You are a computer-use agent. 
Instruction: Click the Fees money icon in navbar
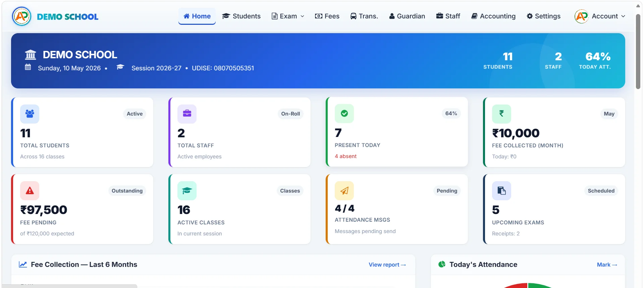(319, 16)
